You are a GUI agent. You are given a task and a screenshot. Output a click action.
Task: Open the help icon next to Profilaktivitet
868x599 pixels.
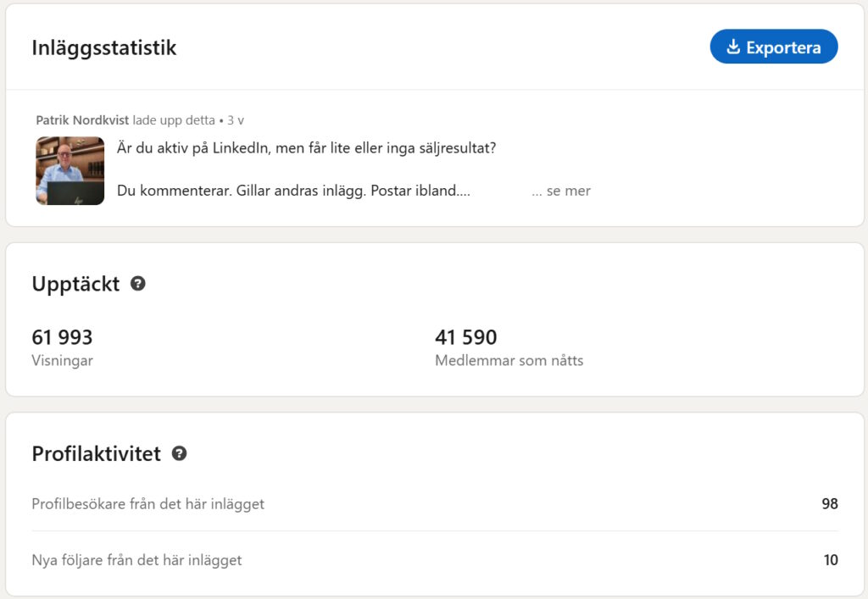[x=179, y=453]
